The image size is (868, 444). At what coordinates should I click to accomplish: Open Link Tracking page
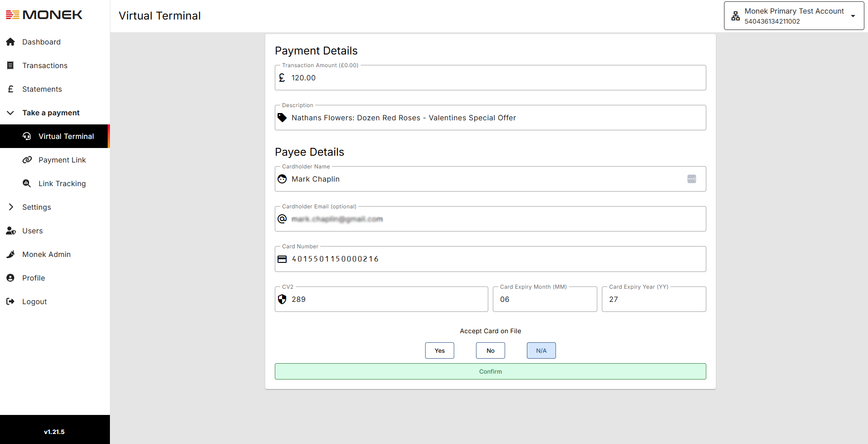click(55, 183)
